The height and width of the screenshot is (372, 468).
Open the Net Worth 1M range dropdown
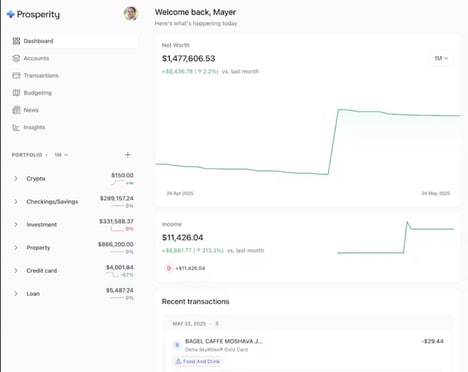(x=441, y=58)
